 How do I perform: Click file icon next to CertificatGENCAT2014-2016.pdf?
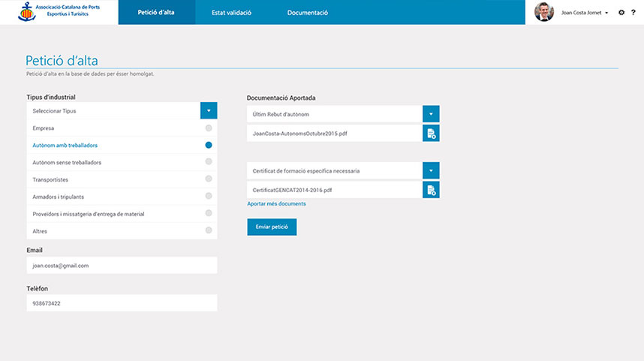(x=431, y=191)
